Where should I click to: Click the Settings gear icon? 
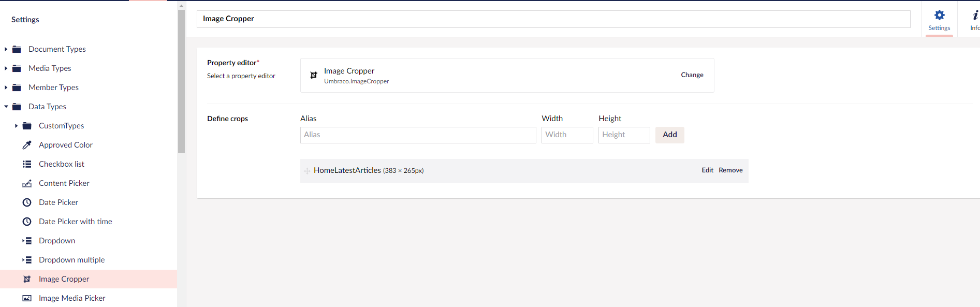[939, 16]
